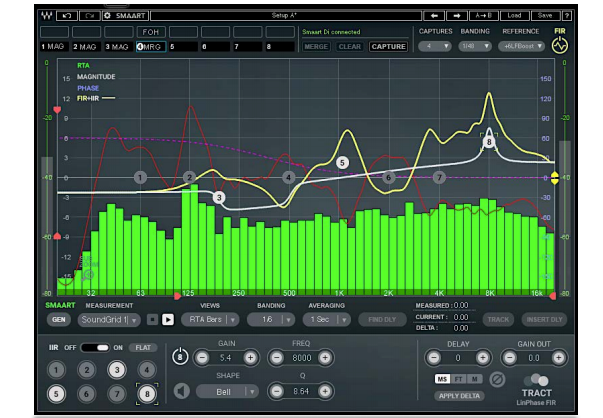Click the Load preset button
603x418 pixels.
click(x=515, y=15)
